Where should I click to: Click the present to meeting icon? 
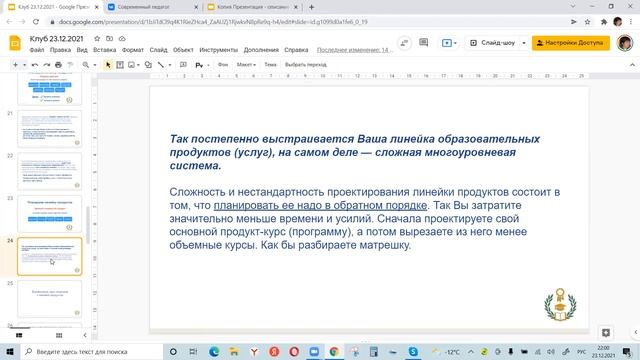tap(447, 43)
